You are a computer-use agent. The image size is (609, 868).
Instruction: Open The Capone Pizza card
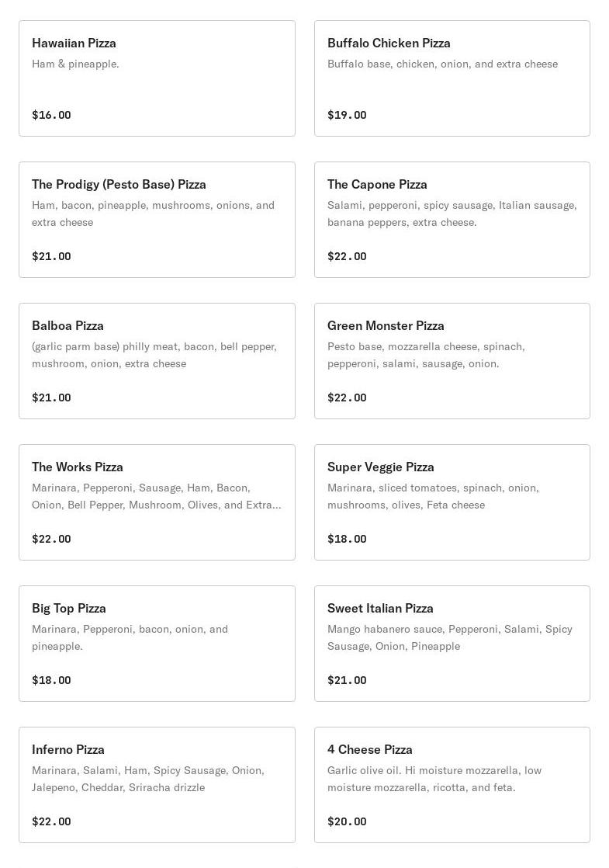pos(452,220)
